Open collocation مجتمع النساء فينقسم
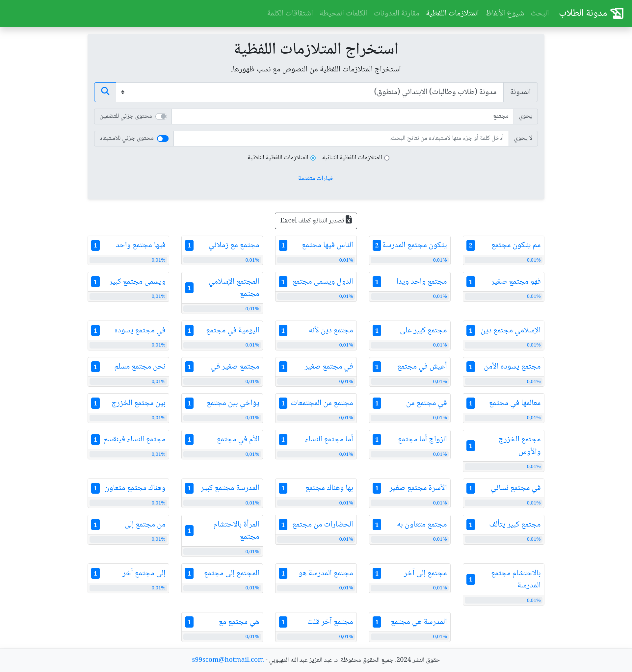The width and height of the screenshot is (632, 672). (134, 439)
